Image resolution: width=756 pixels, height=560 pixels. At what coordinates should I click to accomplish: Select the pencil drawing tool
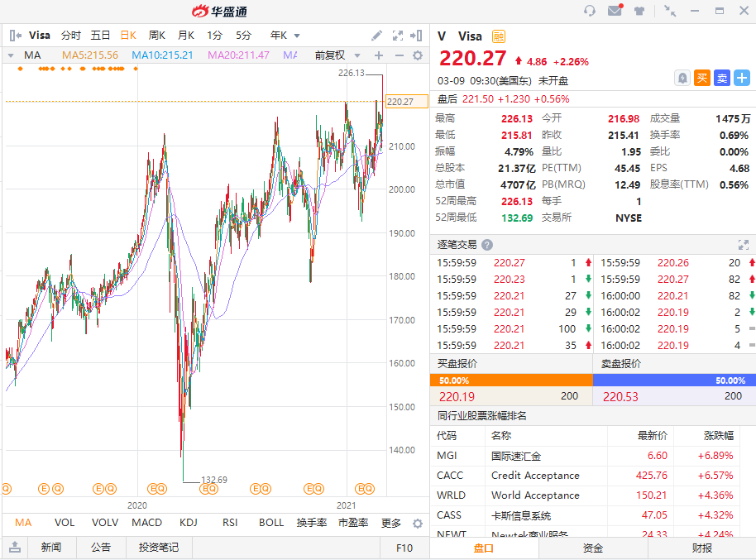pyautogui.click(x=377, y=36)
